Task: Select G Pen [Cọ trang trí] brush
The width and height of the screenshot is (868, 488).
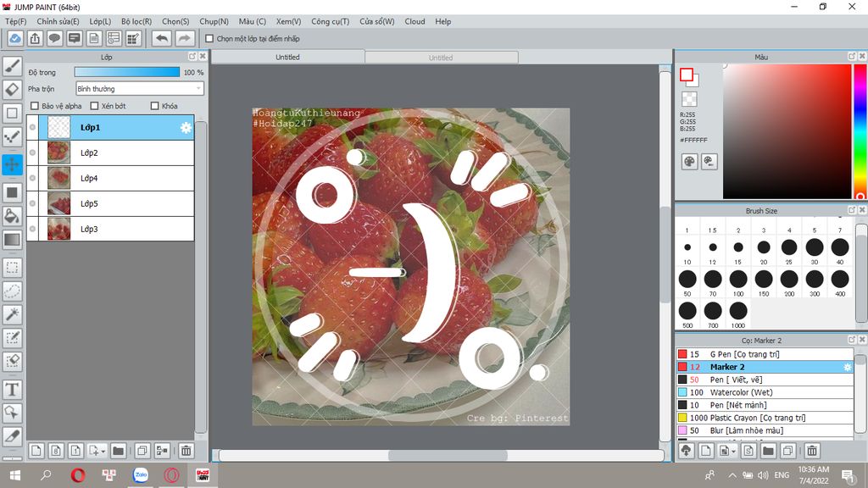Action: coord(765,354)
